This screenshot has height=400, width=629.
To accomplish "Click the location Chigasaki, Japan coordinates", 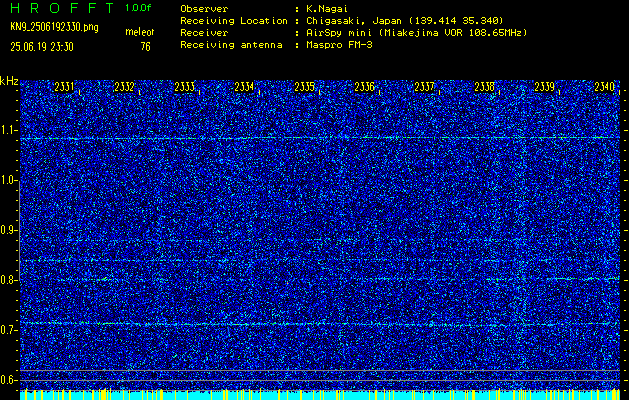I will [x=405, y=20].
